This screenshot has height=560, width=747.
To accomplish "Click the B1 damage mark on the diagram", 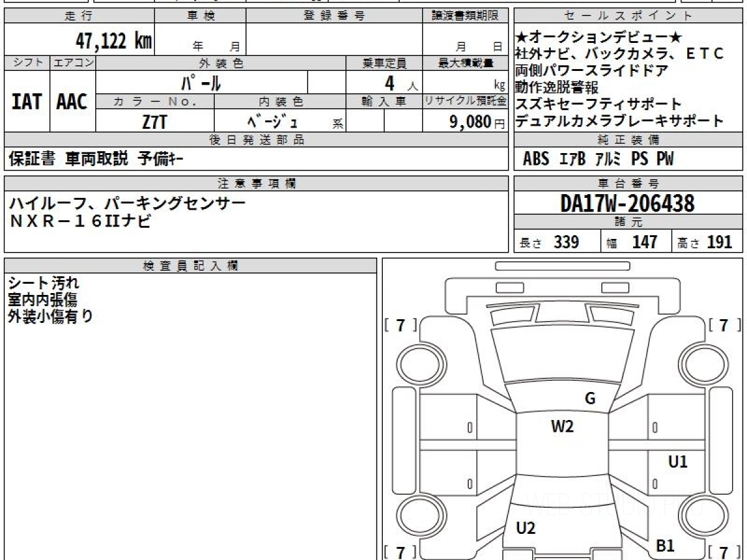I will (x=665, y=546).
